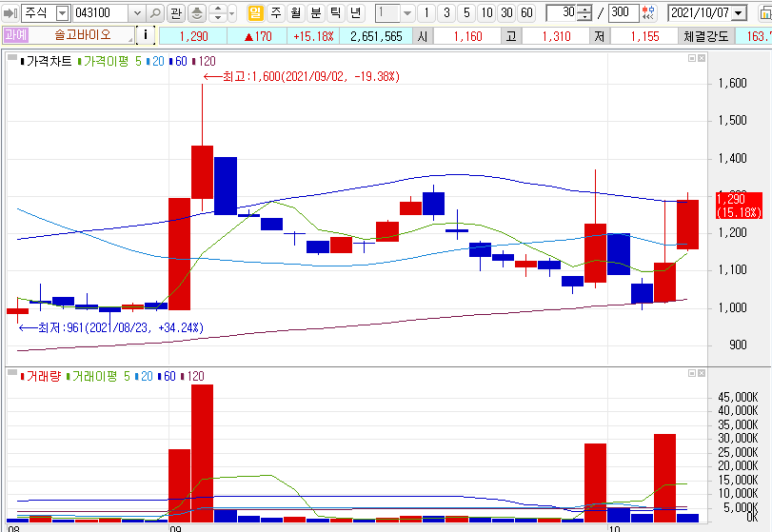Open the 주식 market type dropdown
Screen dimensions: 772x532
[x=62, y=13]
